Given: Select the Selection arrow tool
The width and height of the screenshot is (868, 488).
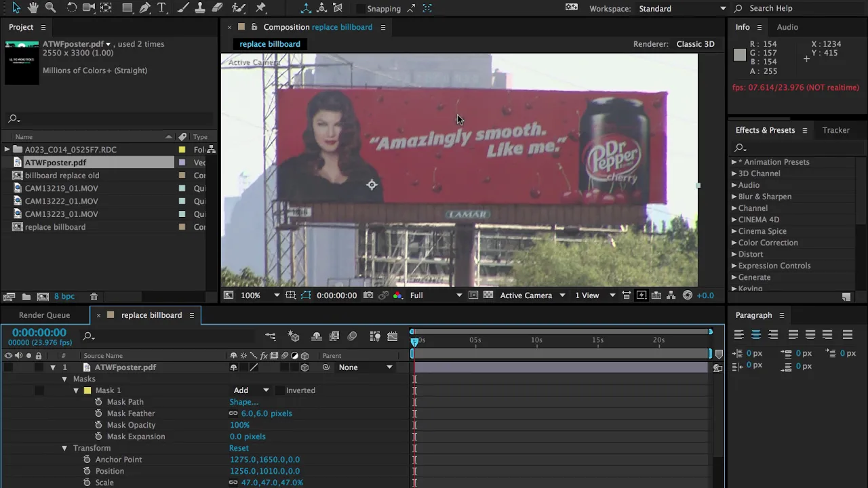Looking at the screenshot, I should 16,8.
